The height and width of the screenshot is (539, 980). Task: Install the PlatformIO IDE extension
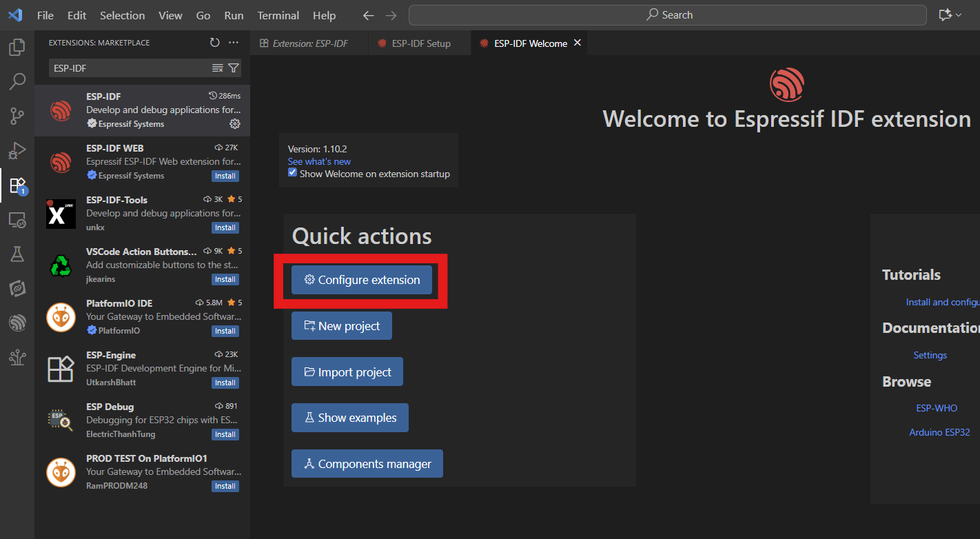[225, 331]
